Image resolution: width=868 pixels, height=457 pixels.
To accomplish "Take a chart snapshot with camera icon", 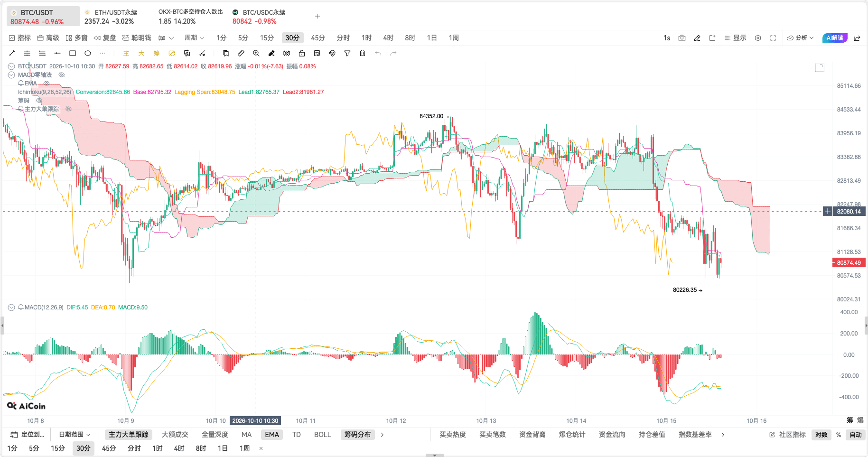I will [x=682, y=38].
